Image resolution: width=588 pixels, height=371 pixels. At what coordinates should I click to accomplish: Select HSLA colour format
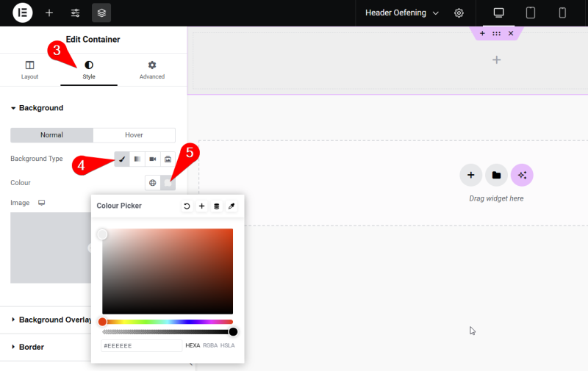(x=228, y=345)
